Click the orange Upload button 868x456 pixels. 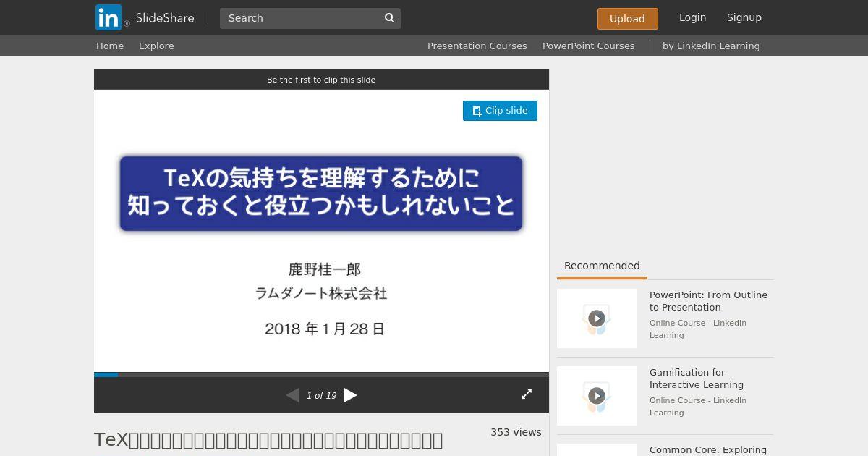pos(627,19)
